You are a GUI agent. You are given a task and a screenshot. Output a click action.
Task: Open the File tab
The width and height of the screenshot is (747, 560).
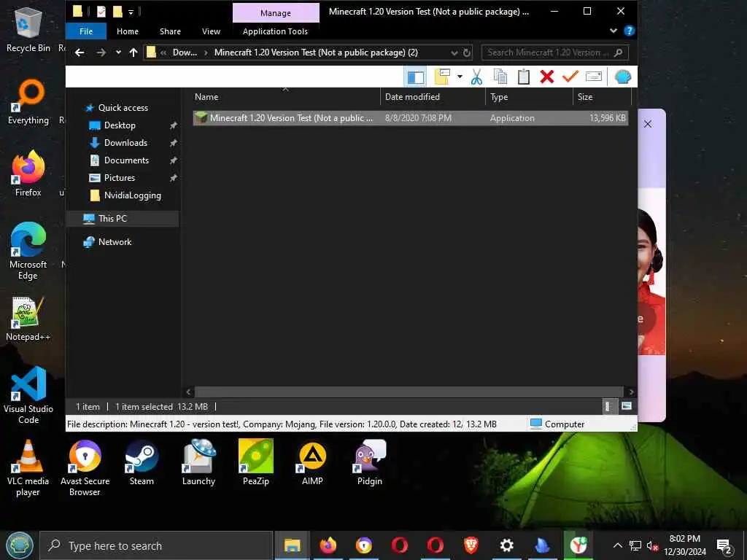point(86,31)
